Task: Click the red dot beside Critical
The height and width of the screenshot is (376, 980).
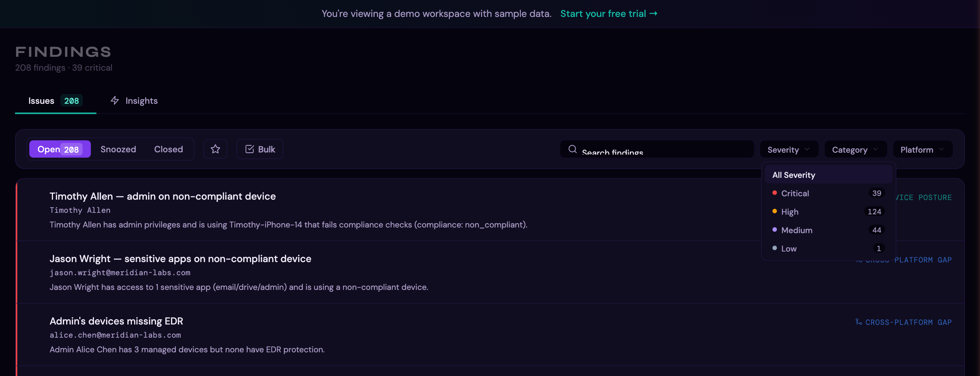Action: [x=774, y=193]
